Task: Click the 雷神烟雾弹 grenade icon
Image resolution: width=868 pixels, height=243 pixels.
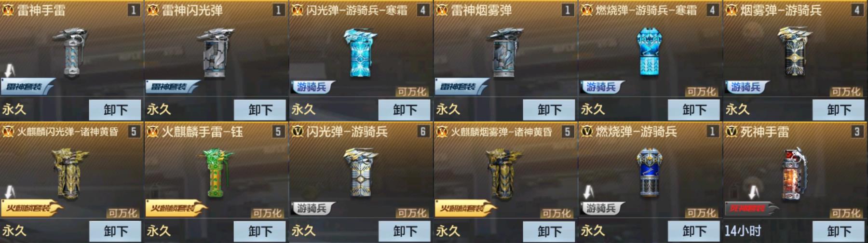Action: pos(505,53)
